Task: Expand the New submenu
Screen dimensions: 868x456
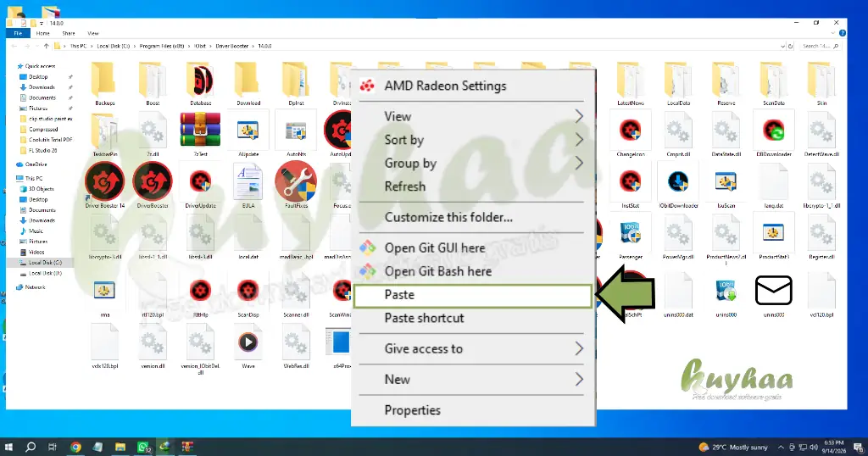Action: click(473, 380)
